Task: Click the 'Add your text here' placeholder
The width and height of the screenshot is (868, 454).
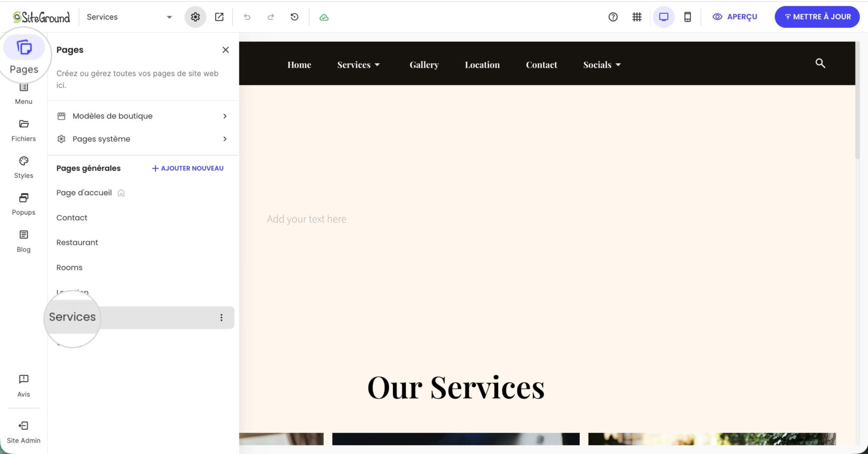Action: 307,219
